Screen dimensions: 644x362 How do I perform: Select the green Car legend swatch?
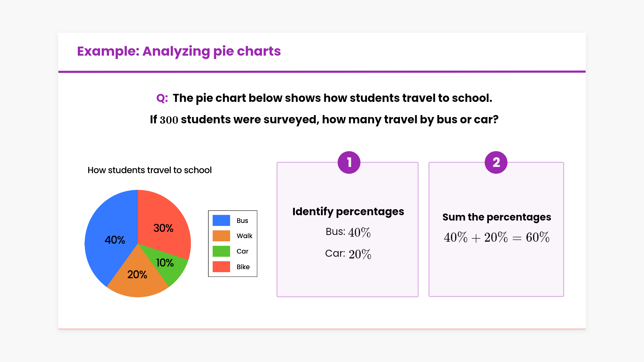click(221, 251)
